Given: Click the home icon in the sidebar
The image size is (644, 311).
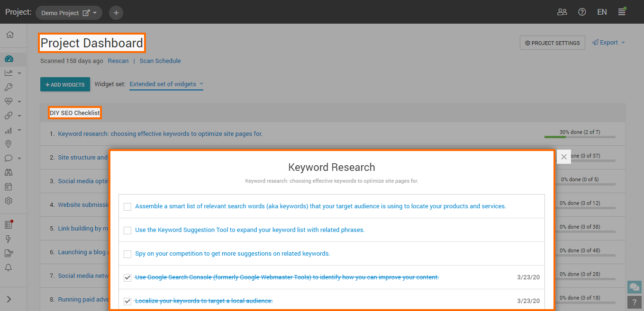Looking at the screenshot, I should [x=9, y=35].
